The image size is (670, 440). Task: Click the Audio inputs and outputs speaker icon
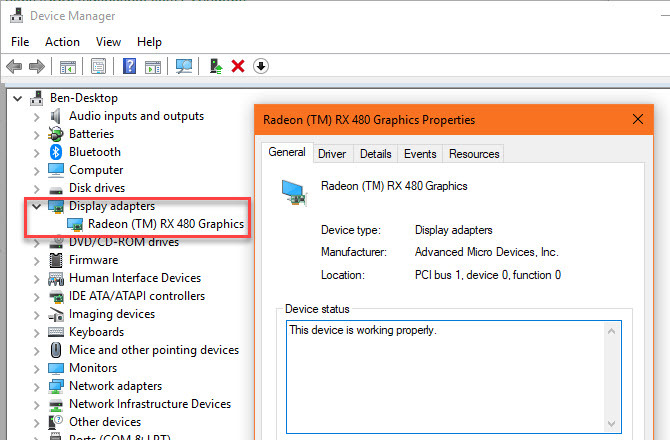(55, 116)
